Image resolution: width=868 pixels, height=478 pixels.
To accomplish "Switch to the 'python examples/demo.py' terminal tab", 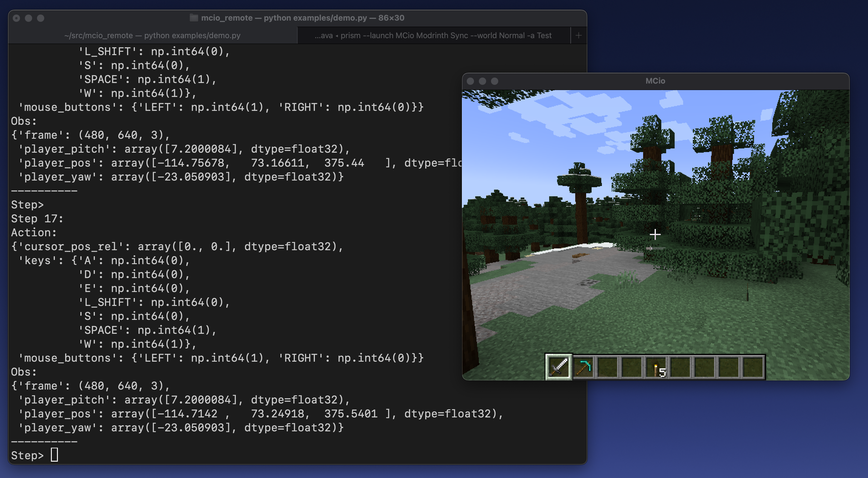I will [152, 35].
